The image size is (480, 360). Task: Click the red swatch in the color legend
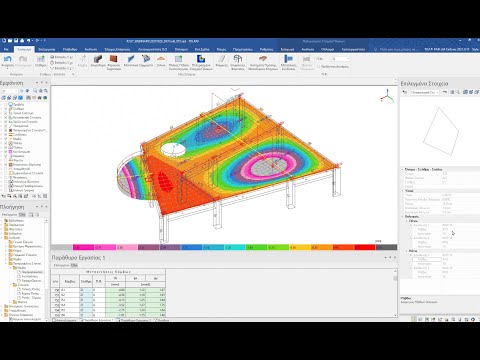point(365,247)
